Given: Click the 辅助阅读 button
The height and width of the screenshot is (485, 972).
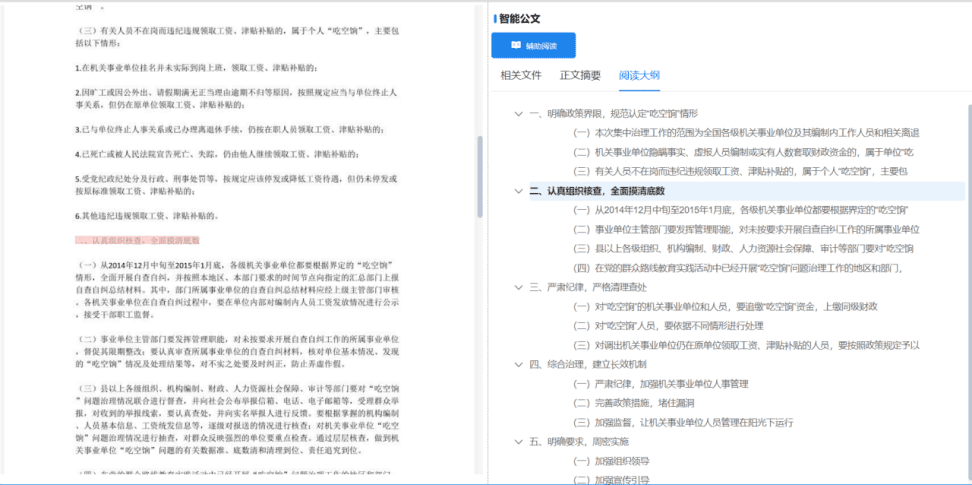Looking at the screenshot, I should point(533,45).
